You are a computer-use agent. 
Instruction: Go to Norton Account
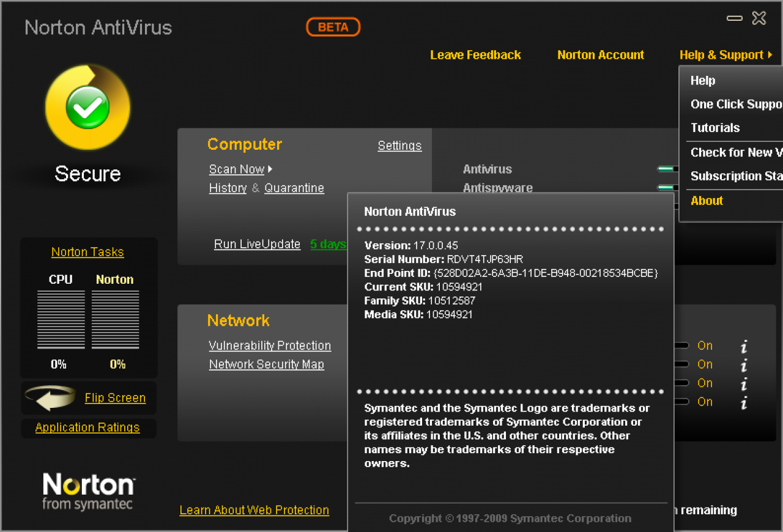601,55
